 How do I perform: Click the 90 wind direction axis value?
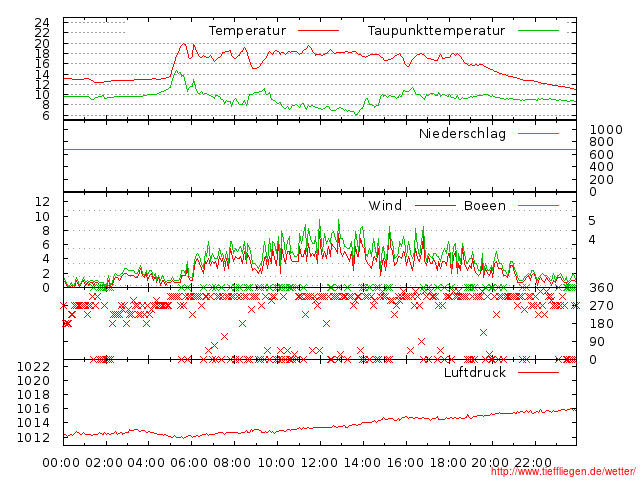597,342
